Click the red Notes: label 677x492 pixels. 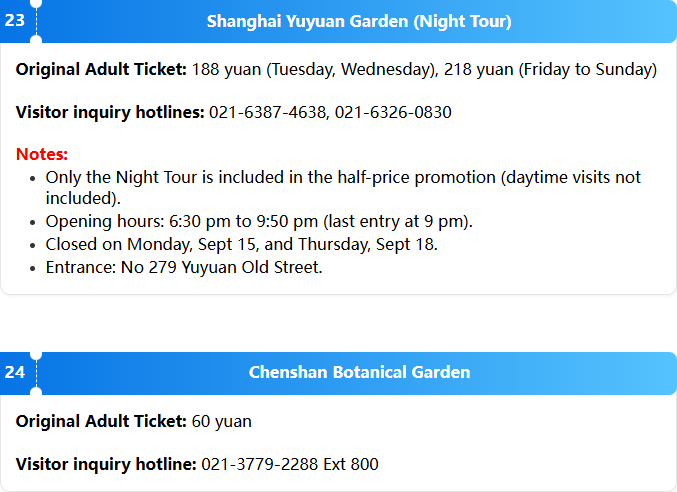[x=42, y=154]
